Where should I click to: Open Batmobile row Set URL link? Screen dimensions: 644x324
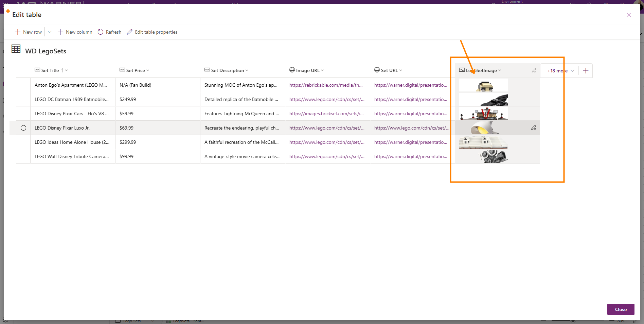pyautogui.click(x=411, y=99)
